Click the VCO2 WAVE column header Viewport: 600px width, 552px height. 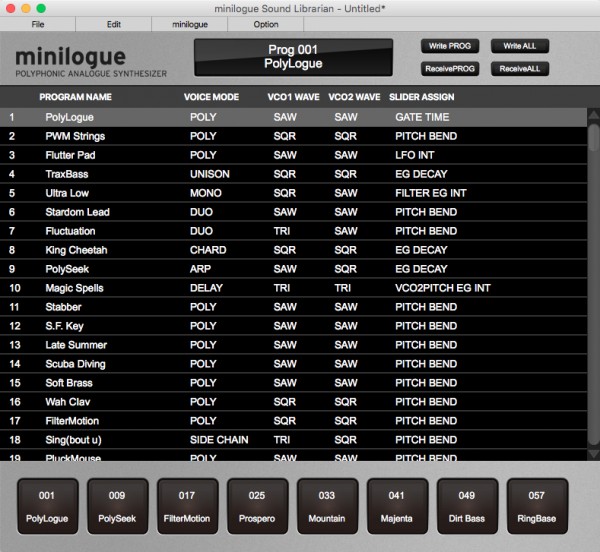coord(354,97)
